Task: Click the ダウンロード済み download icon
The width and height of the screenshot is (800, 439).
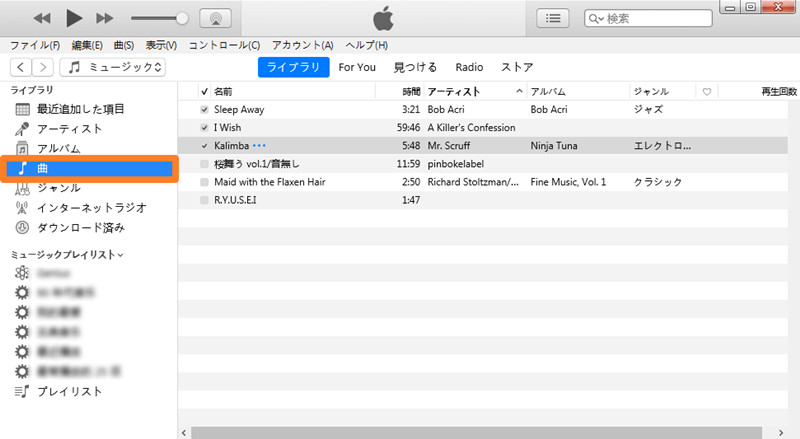Action: click(x=22, y=228)
